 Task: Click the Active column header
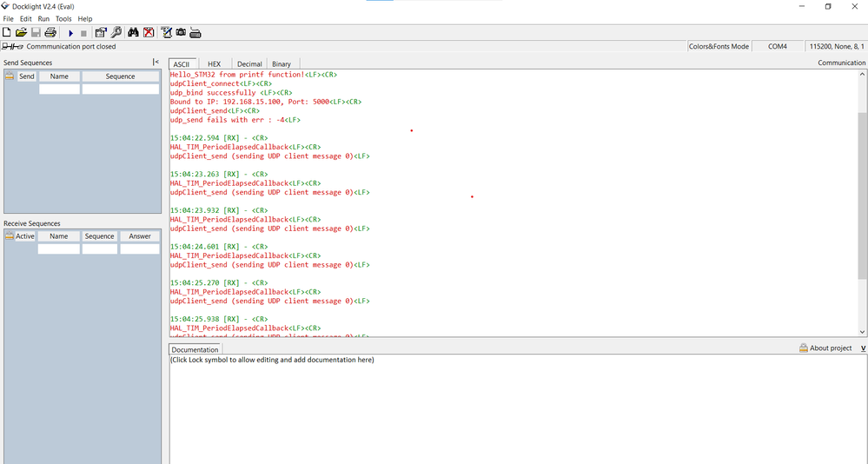[25, 235]
